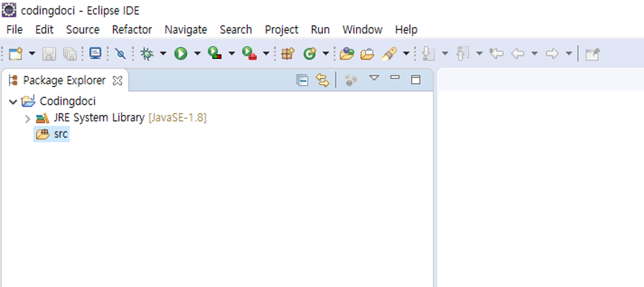Open the Back history dropdown arrow
Viewport: 644px width, 287px height.
coord(535,54)
